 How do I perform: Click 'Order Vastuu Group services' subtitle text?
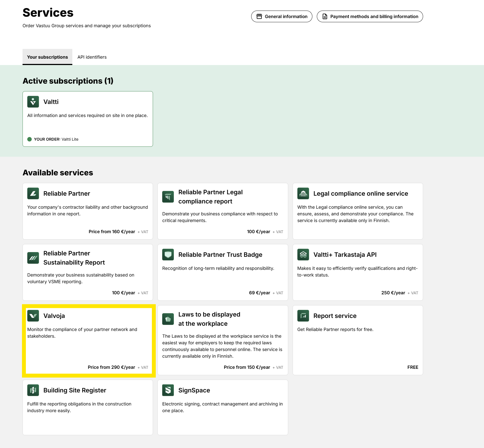[87, 26]
